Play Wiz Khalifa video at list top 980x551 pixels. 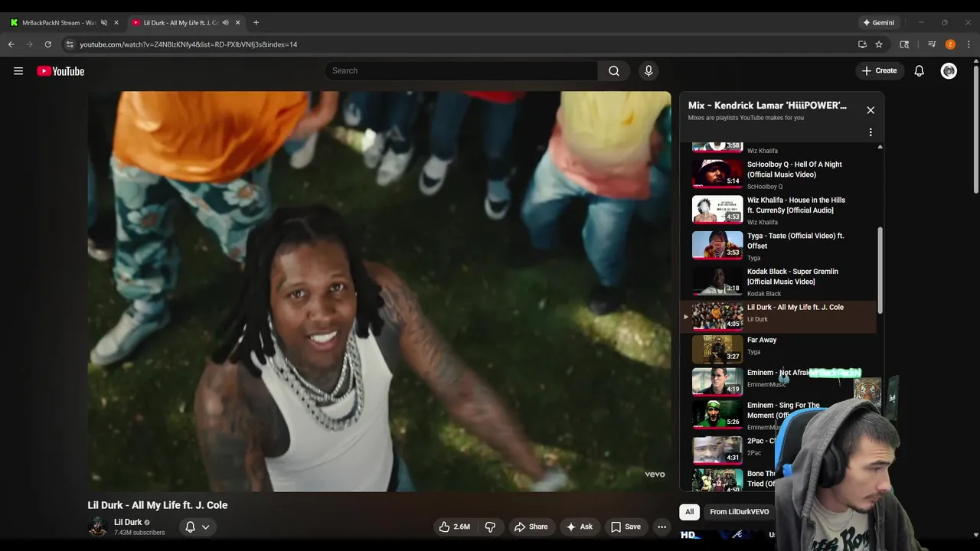coord(779,148)
